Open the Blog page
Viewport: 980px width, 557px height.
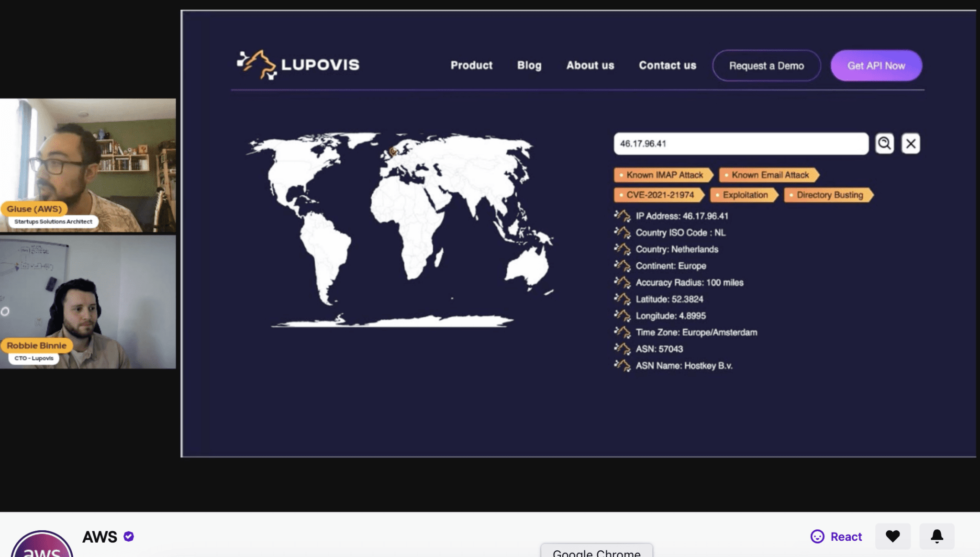pyautogui.click(x=529, y=65)
